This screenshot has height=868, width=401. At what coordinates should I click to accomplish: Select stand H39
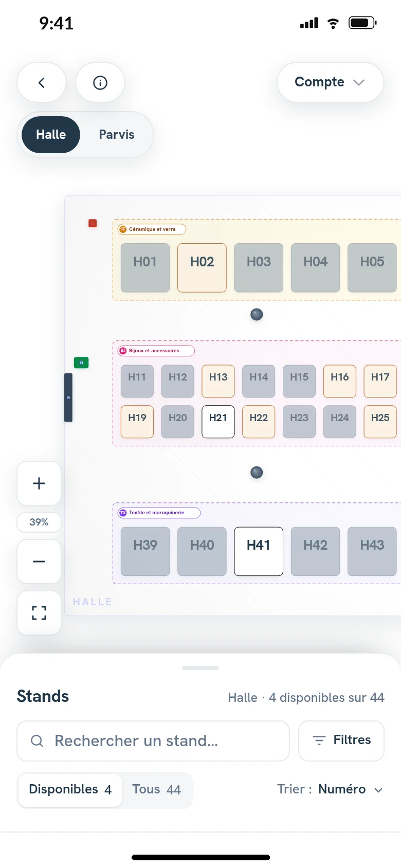(x=145, y=551)
